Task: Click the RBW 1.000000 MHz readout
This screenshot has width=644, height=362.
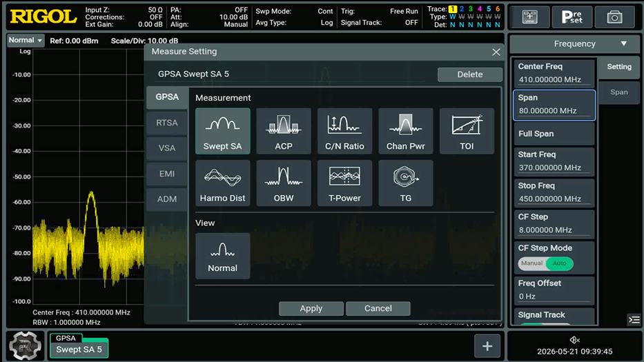Action: click(x=66, y=322)
